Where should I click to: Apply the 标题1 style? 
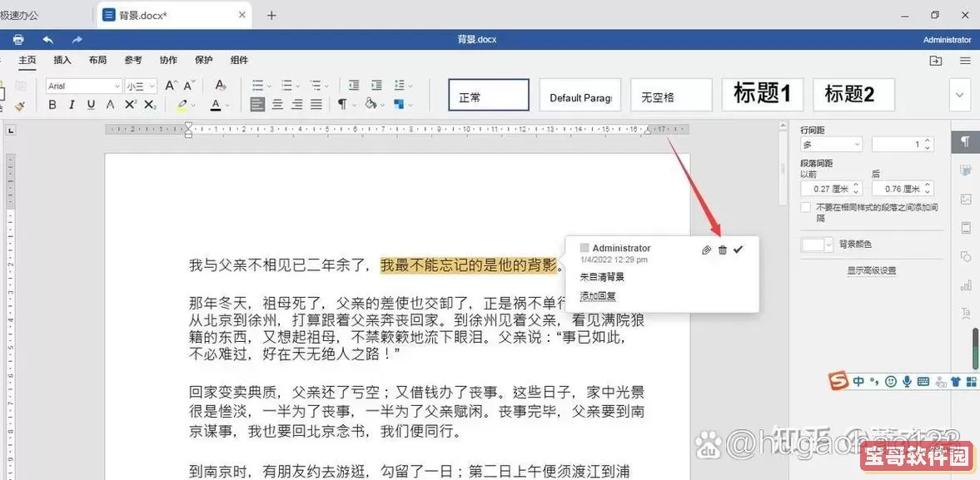pos(763,95)
